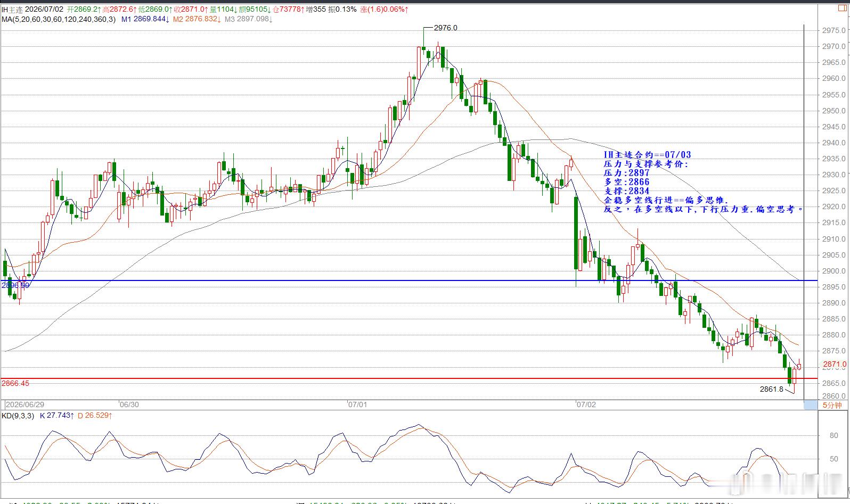This screenshot has height=504, width=850.
Task: Click the 2861.8 low price marker
Action: (772, 389)
